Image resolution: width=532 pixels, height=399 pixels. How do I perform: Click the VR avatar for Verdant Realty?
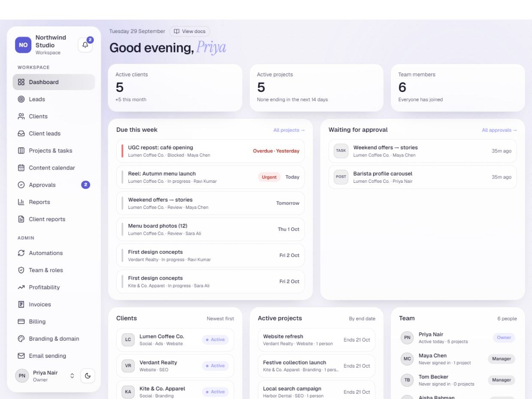(128, 366)
